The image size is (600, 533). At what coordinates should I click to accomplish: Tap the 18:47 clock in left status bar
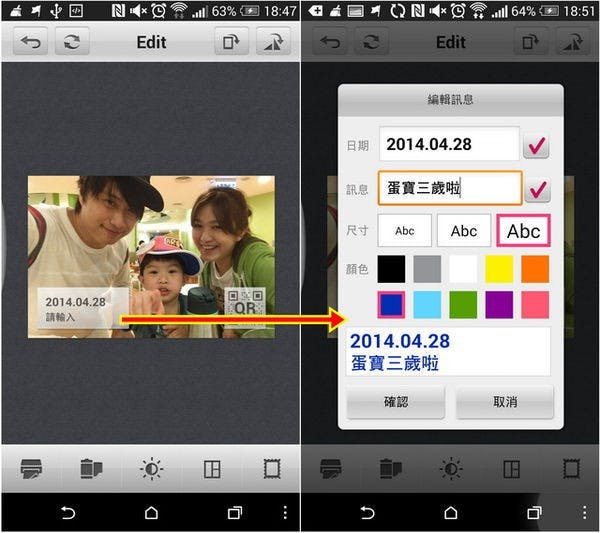click(280, 11)
